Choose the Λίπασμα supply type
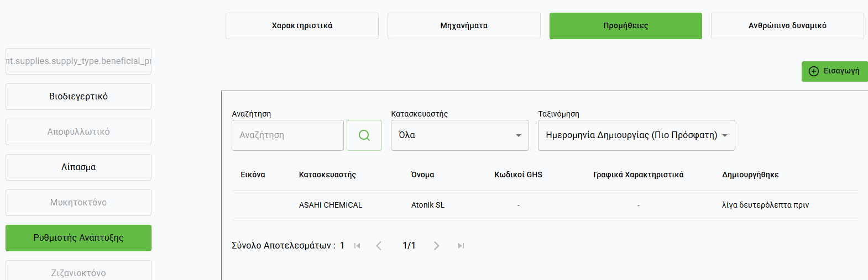The image size is (868, 280). click(79, 167)
